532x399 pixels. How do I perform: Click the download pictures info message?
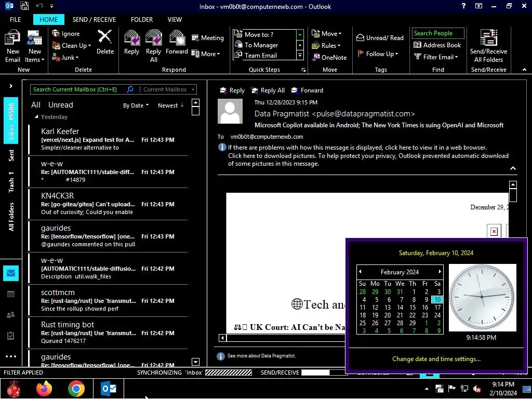coord(368,159)
